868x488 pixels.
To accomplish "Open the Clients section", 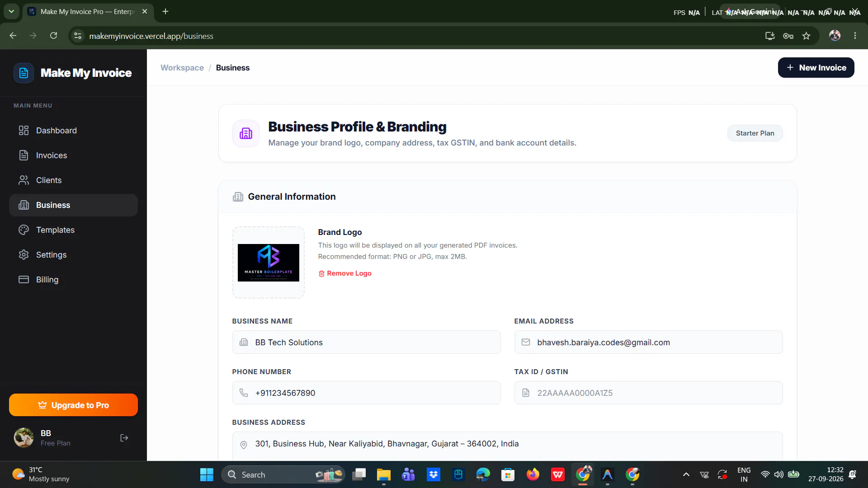I will click(x=73, y=180).
